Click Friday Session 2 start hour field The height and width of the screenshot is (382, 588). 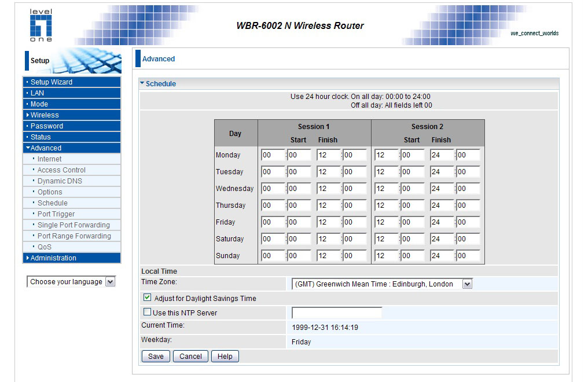tap(387, 222)
